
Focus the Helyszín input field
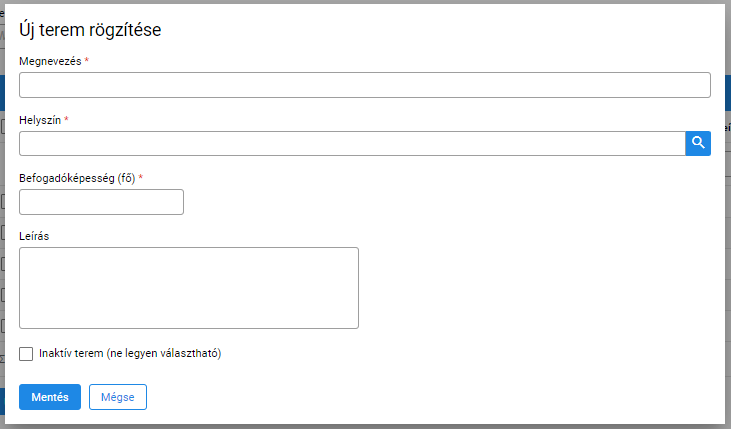(x=352, y=143)
